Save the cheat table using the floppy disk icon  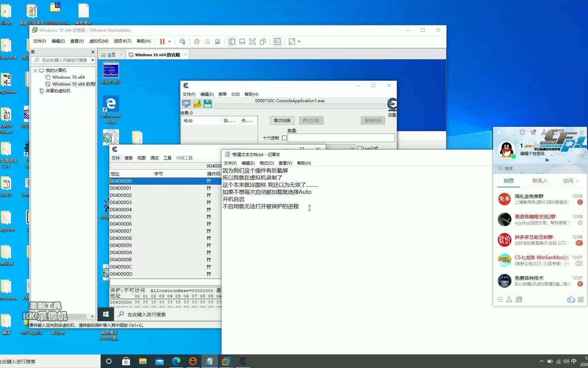click(208, 104)
